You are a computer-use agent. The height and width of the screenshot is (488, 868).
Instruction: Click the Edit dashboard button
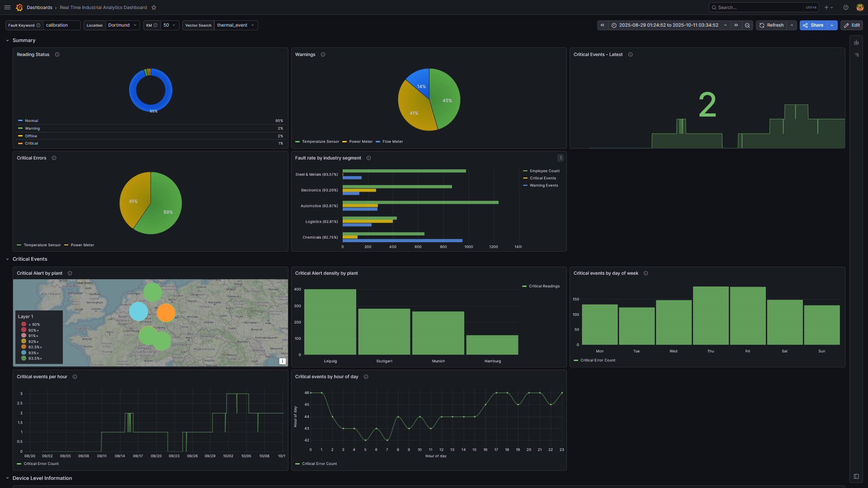pos(851,25)
